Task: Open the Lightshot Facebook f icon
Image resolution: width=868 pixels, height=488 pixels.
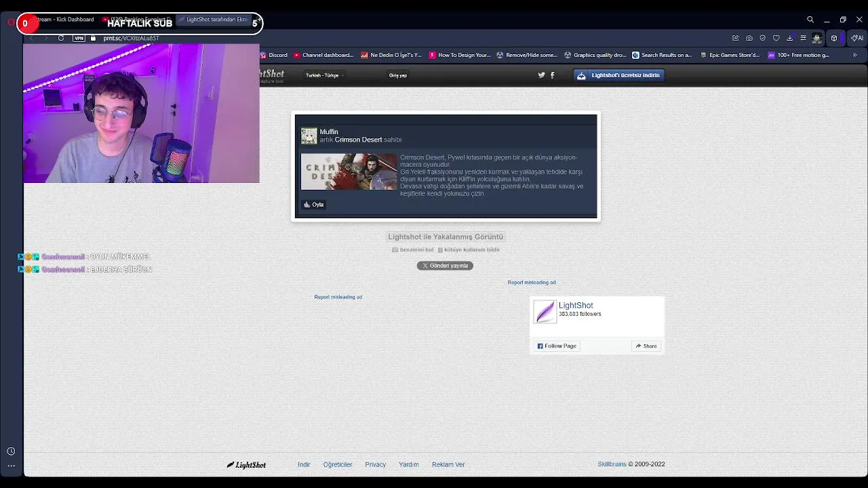Action: (552, 75)
